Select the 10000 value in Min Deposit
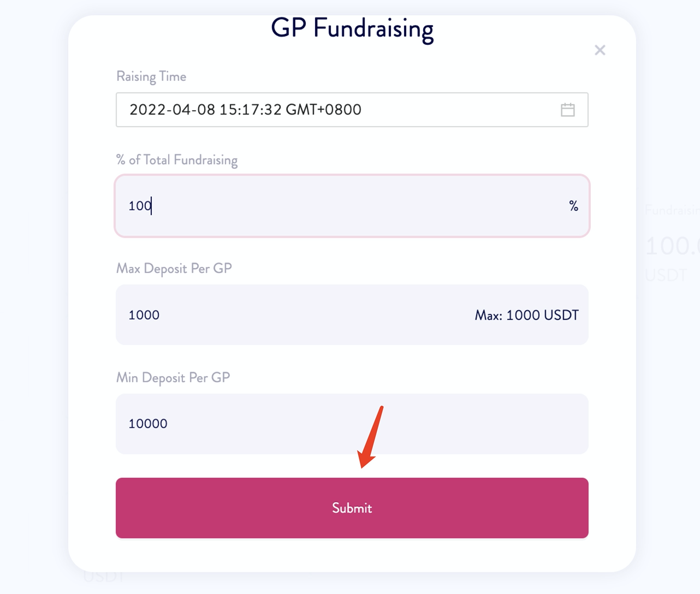 click(148, 424)
